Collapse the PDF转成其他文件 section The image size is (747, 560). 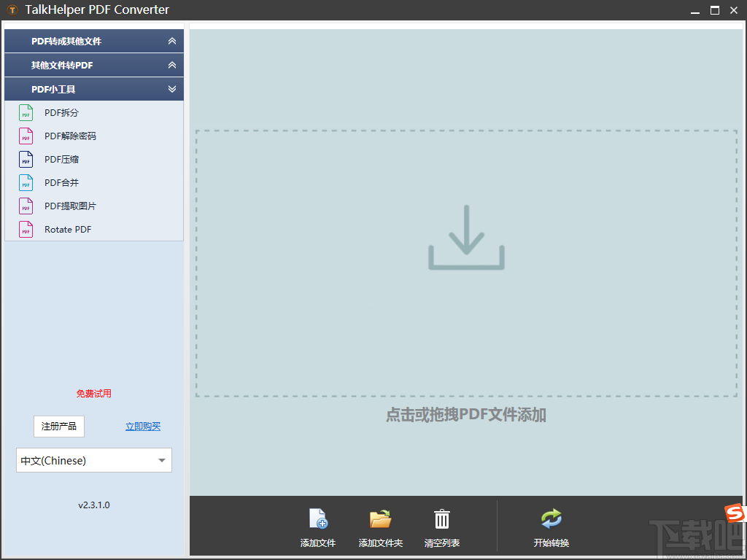pos(172,41)
